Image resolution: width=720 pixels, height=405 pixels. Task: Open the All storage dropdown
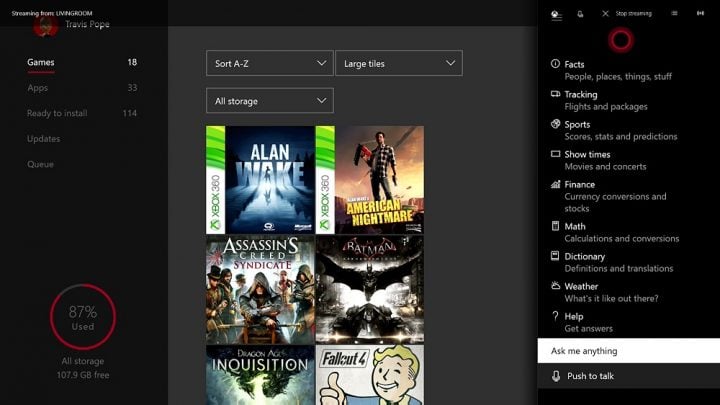click(x=270, y=101)
